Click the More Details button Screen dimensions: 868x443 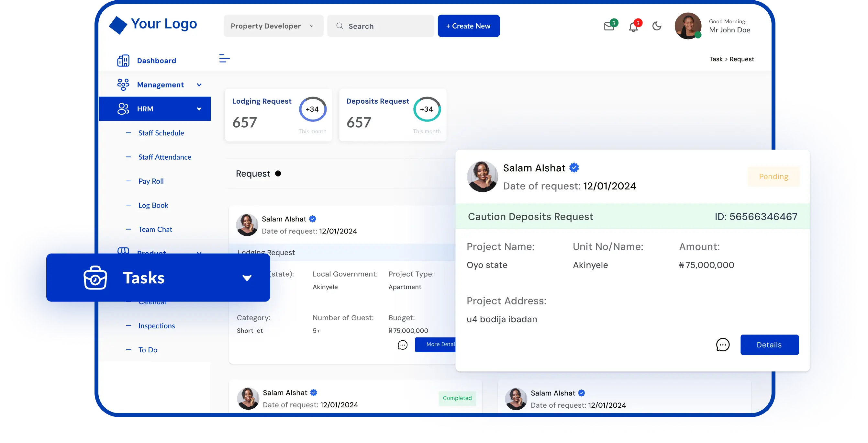(435, 345)
